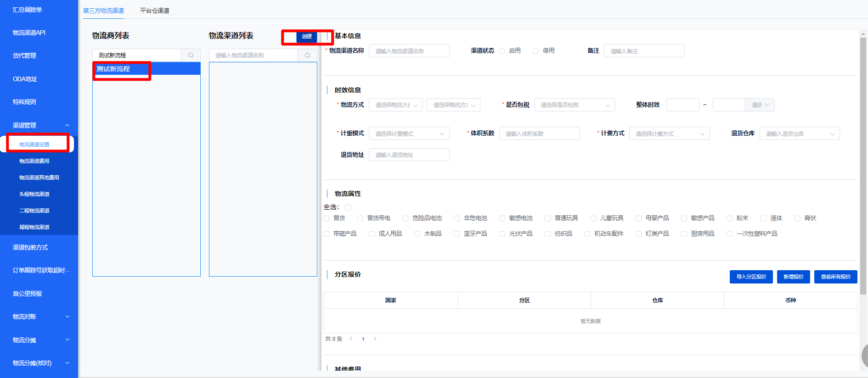This screenshot has height=378, width=868.
Task: Click the 导入分区报价 button
Action: pos(751,277)
